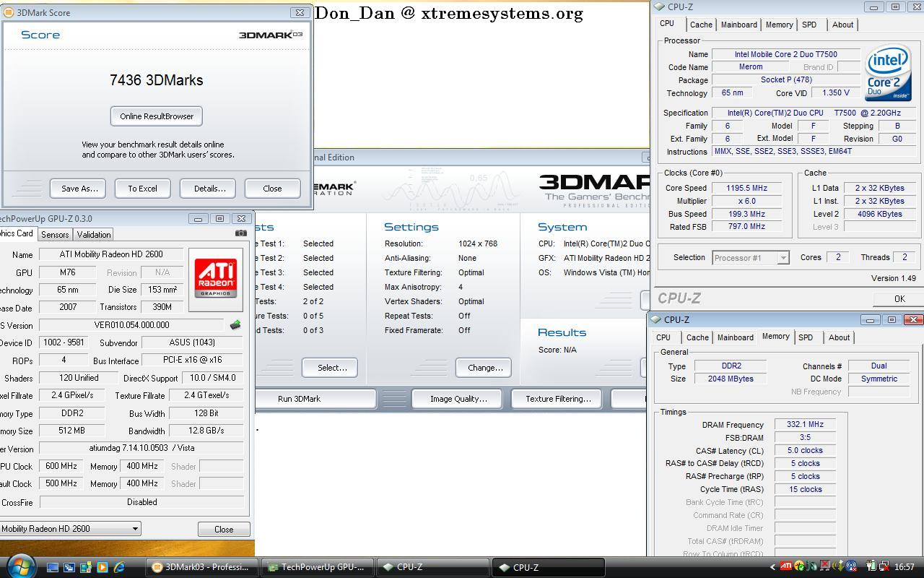The image size is (924, 578).
Task: Open the CPU tab in lower CPU-Z window
Action: pos(663,337)
